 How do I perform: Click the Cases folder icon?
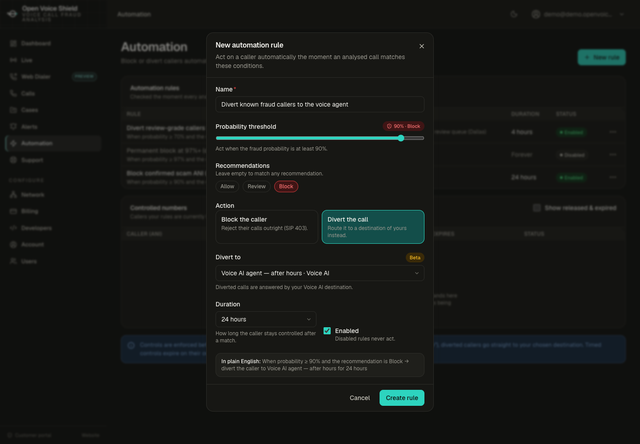click(x=13, y=110)
